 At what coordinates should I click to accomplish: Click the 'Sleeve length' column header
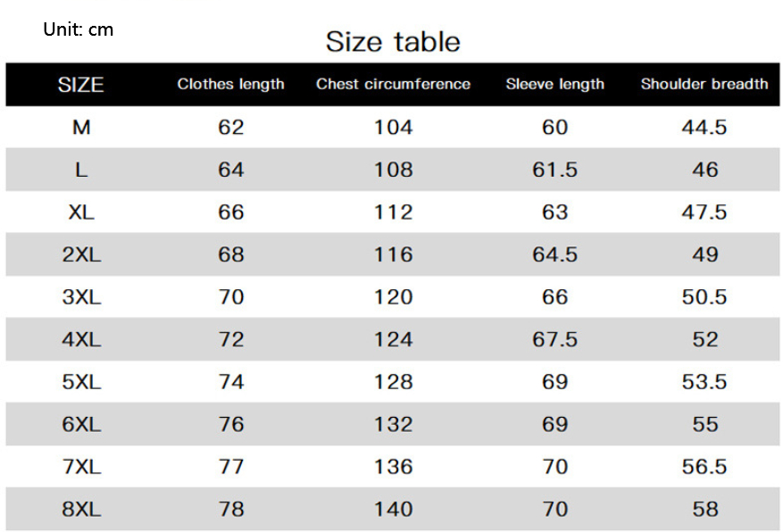[554, 85]
